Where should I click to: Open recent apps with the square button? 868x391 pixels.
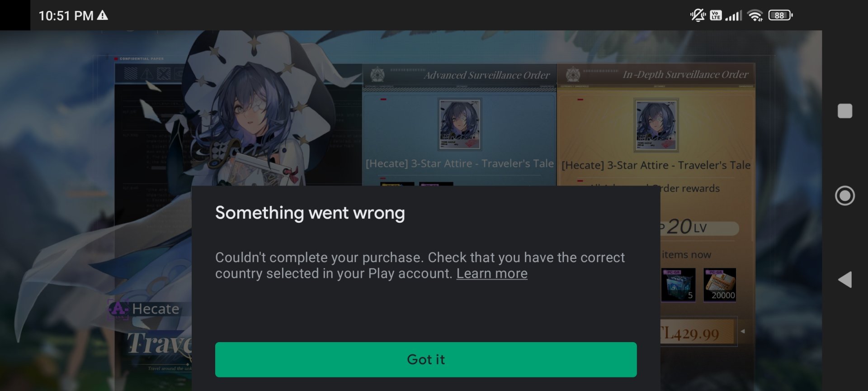point(844,111)
